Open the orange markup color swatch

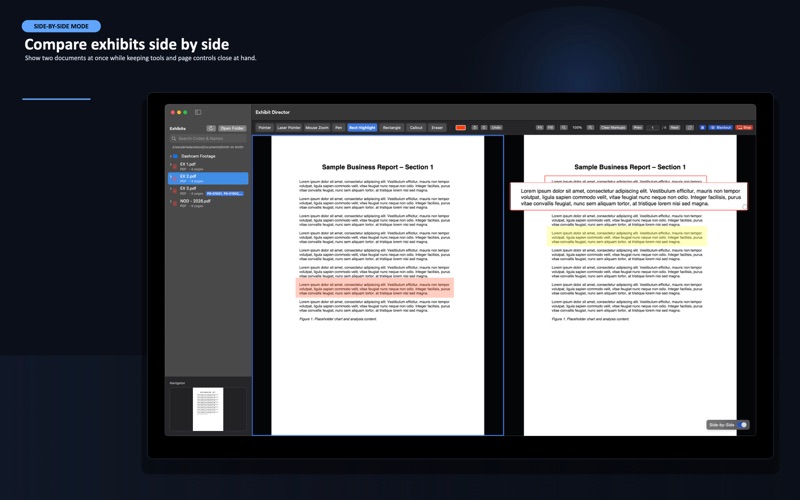point(461,128)
